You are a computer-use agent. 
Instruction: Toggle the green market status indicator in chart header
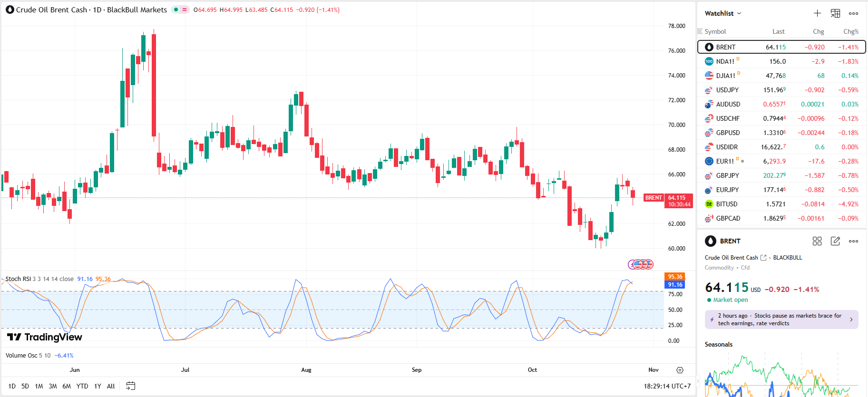pyautogui.click(x=176, y=10)
